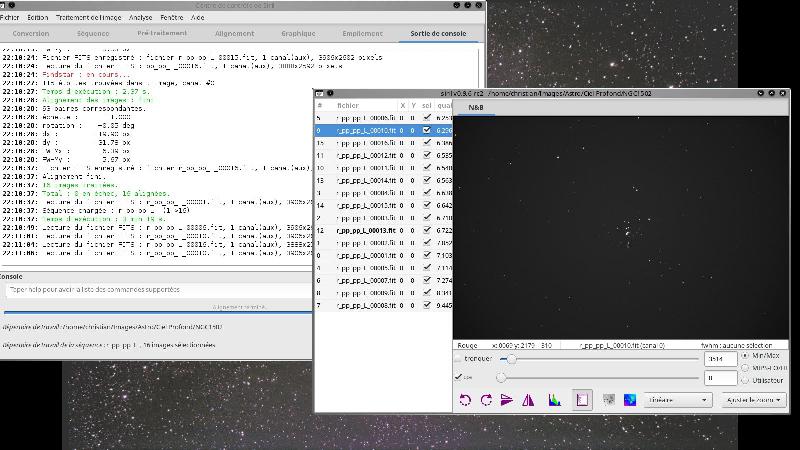Sort list by X column header

tap(403, 105)
